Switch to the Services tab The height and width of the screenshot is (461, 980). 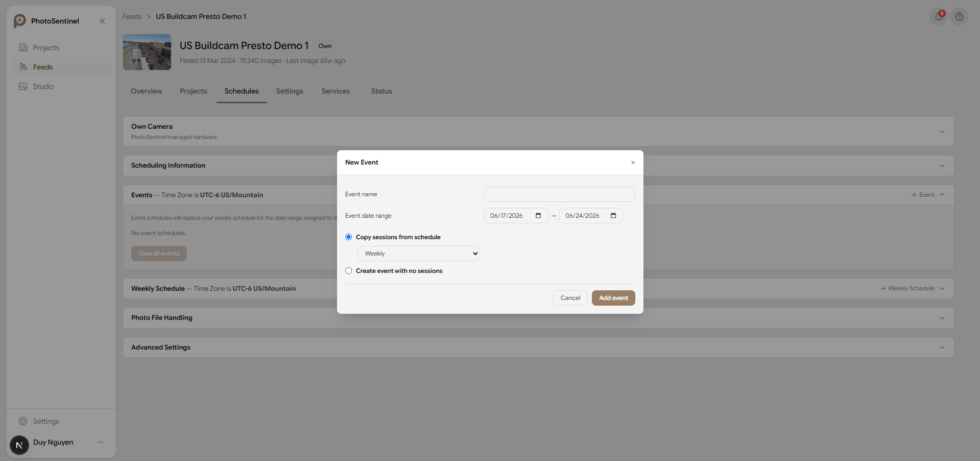pos(336,91)
